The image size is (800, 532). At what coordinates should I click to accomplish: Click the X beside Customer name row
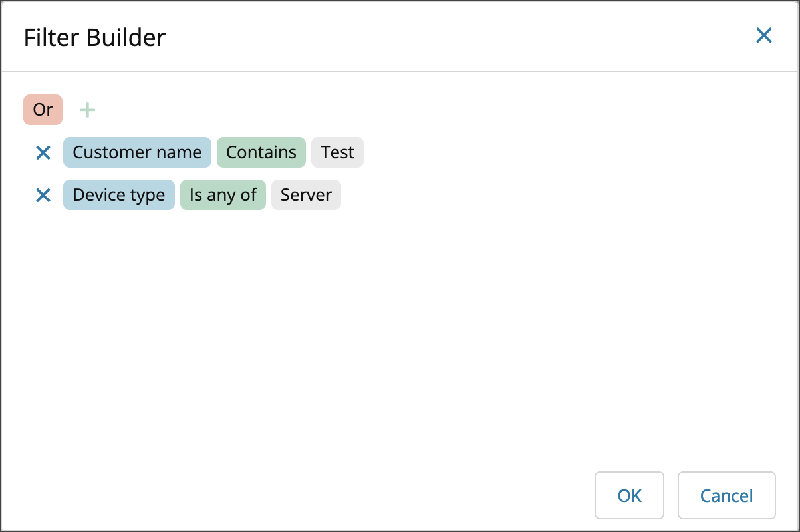point(43,152)
